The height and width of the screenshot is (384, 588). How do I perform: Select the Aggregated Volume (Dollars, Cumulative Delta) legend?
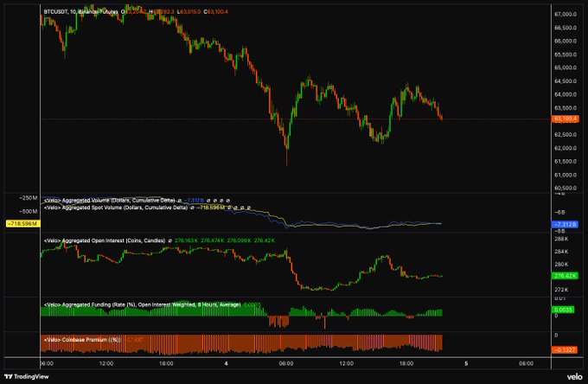pos(110,201)
